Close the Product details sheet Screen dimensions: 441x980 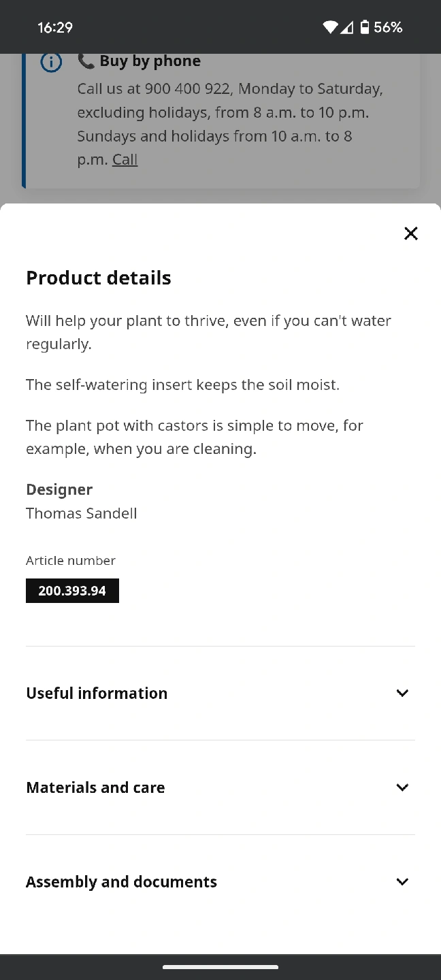pyautogui.click(x=410, y=233)
